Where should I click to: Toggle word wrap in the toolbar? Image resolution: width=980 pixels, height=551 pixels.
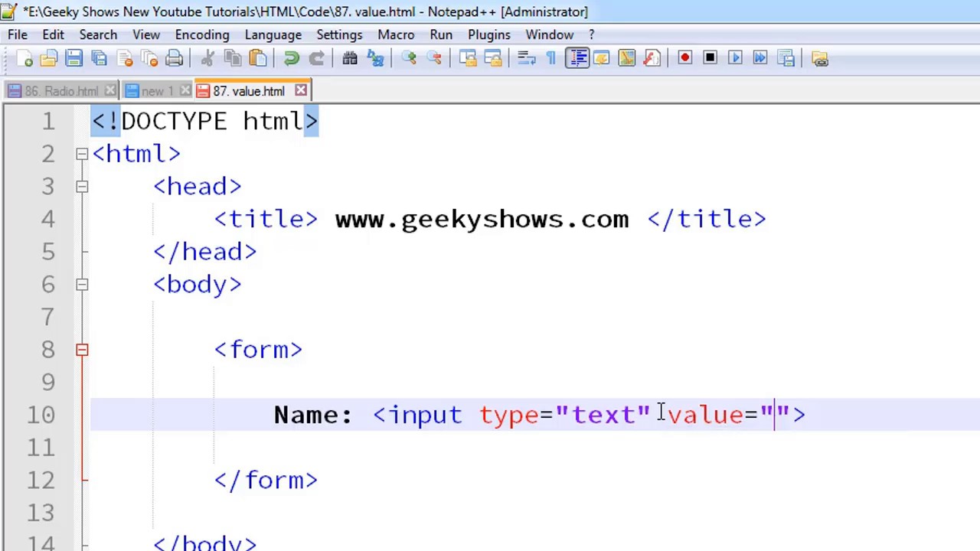[526, 58]
